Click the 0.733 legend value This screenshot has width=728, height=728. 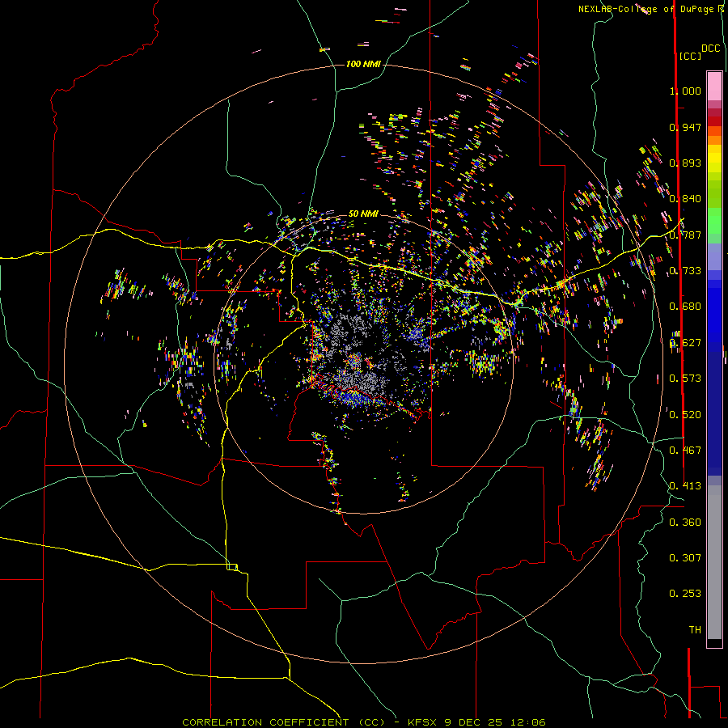point(685,271)
